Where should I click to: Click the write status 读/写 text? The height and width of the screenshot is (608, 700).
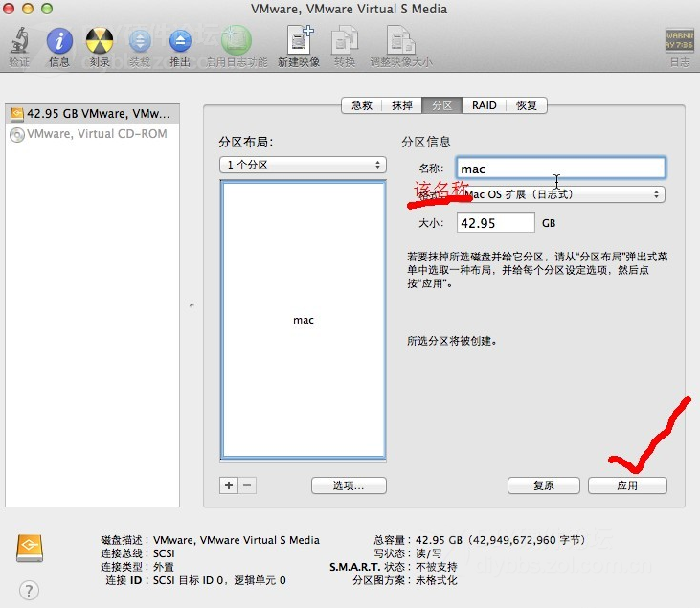428,553
